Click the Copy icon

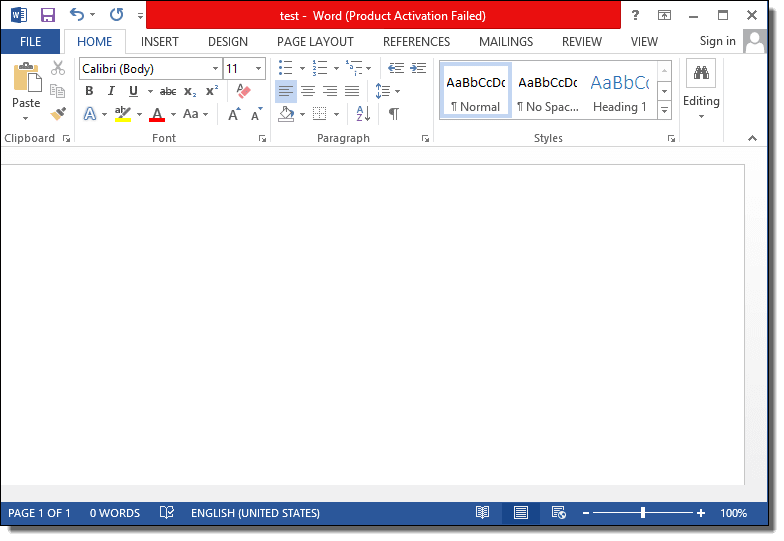pyautogui.click(x=58, y=90)
